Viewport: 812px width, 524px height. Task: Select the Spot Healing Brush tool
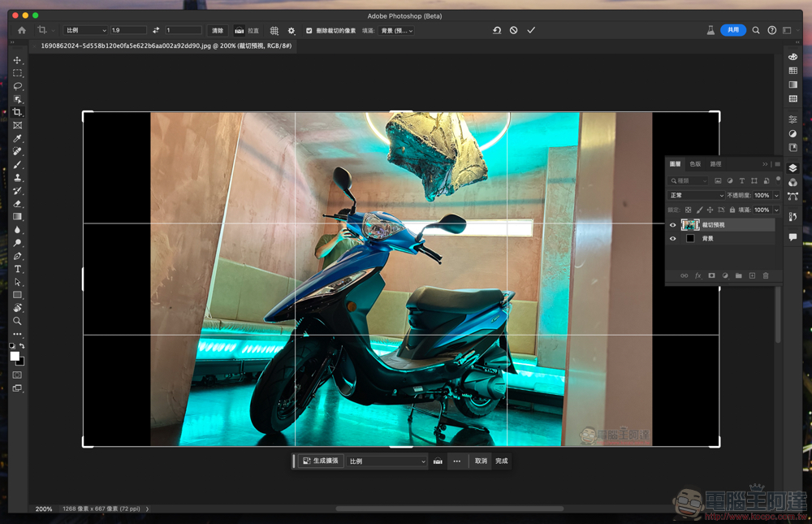click(x=17, y=151)
